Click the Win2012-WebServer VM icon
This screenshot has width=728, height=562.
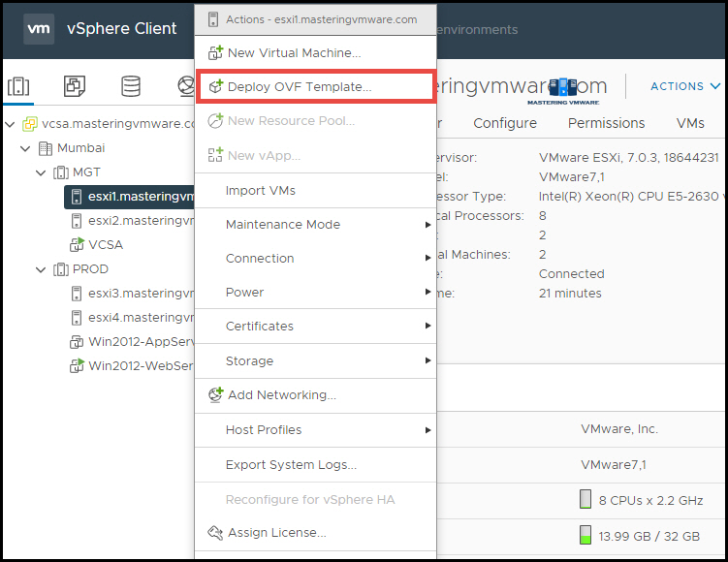click(x=77, y=365)
